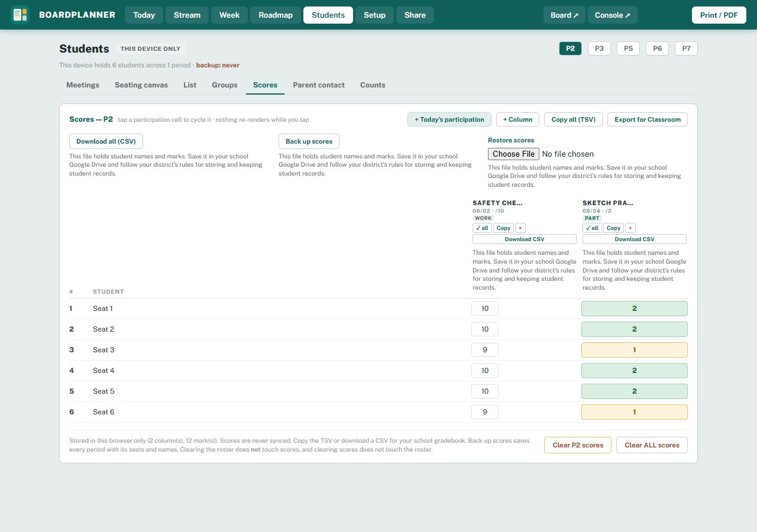
Task: Open the Today nav tab
Action: [144, 15]
